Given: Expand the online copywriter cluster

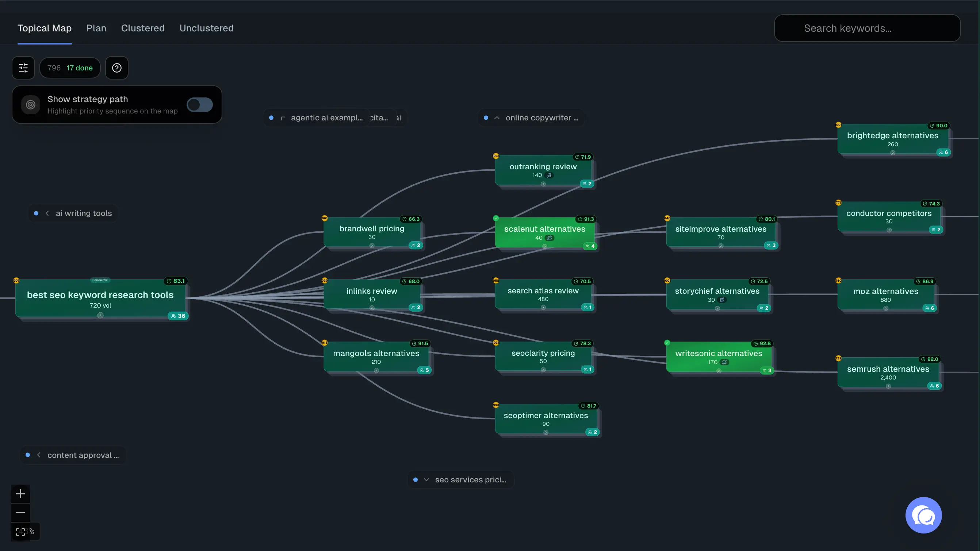Looking at the screenshot, I should [x=531, y=118].
